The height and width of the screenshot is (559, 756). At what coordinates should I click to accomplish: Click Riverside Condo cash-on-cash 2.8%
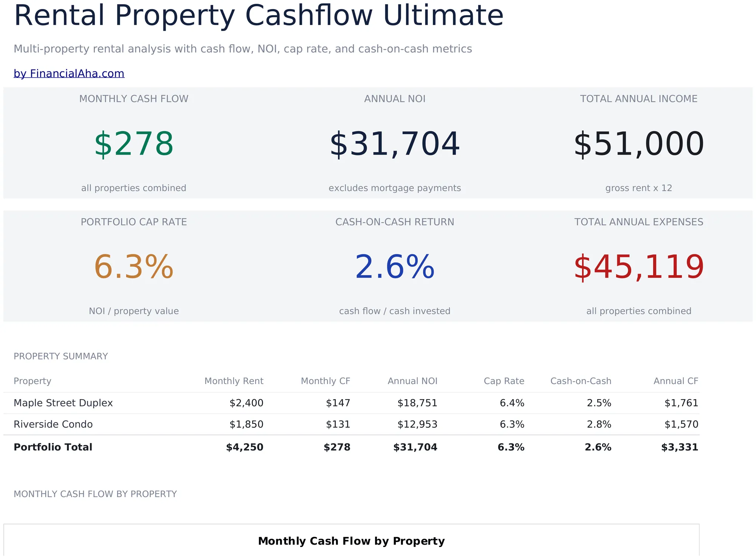click(x=599, y=424)
